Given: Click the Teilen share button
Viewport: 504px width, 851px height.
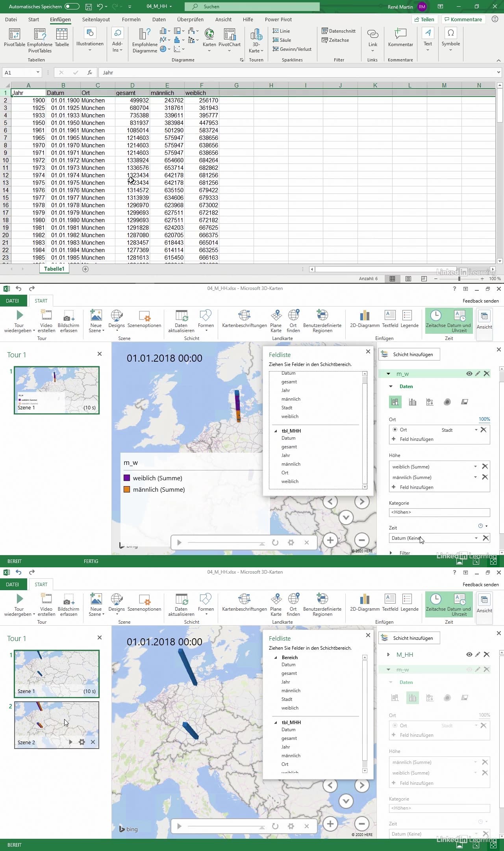Looking at the screenshot, I should 424,19.
